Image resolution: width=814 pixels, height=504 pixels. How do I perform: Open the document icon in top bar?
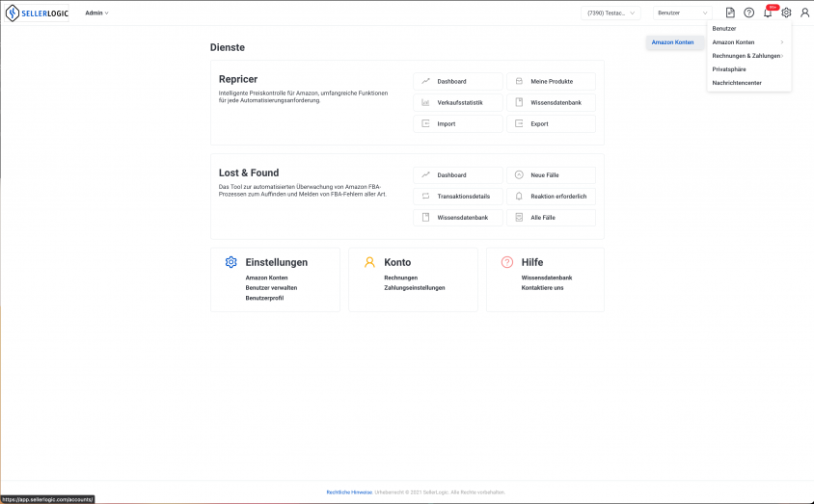click(730, 13)
